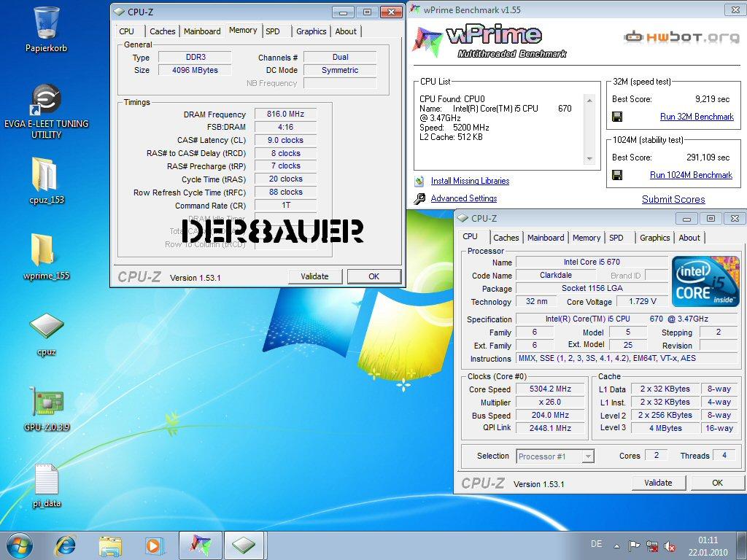Click the Intel Core i5 inside logo

[705, 282]
